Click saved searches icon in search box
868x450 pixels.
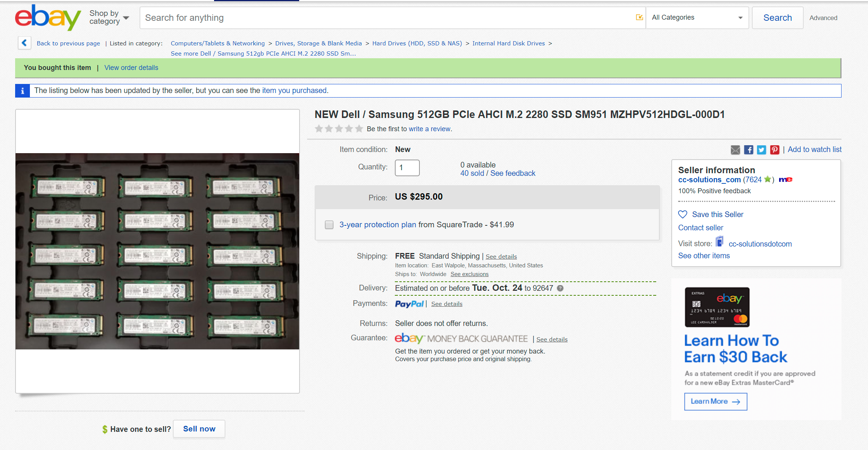point(639,17)
